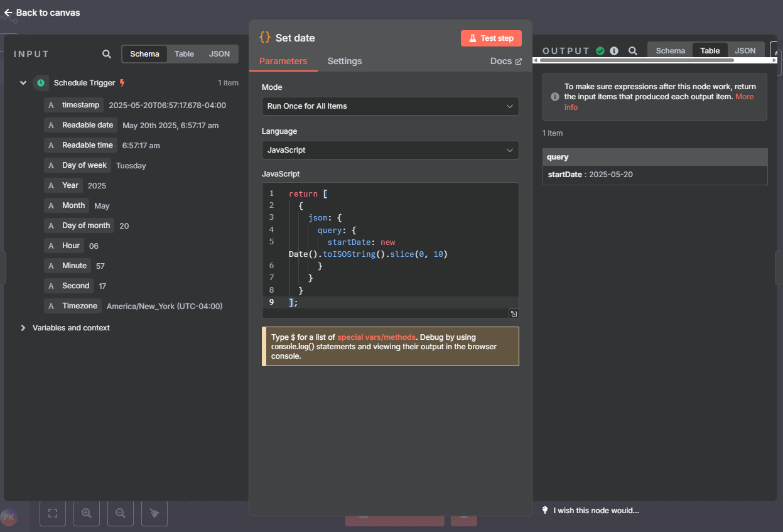Click the value Tuesday
The image size is (783, 532).
(x=131, y=166)
